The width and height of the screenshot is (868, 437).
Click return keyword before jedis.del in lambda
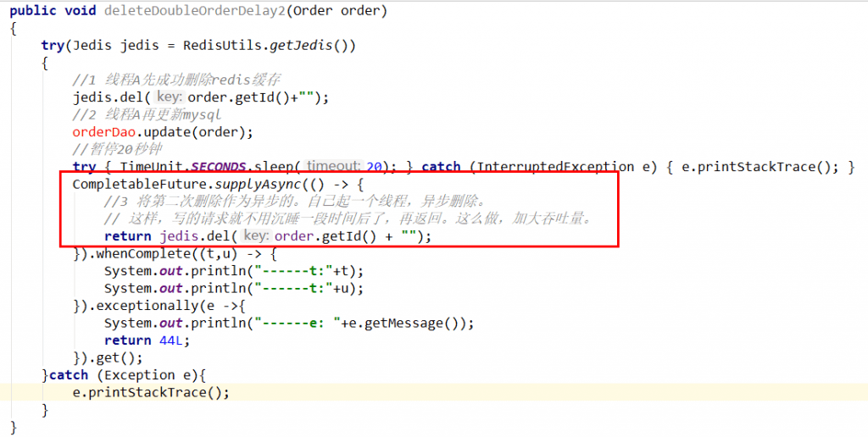127,236
